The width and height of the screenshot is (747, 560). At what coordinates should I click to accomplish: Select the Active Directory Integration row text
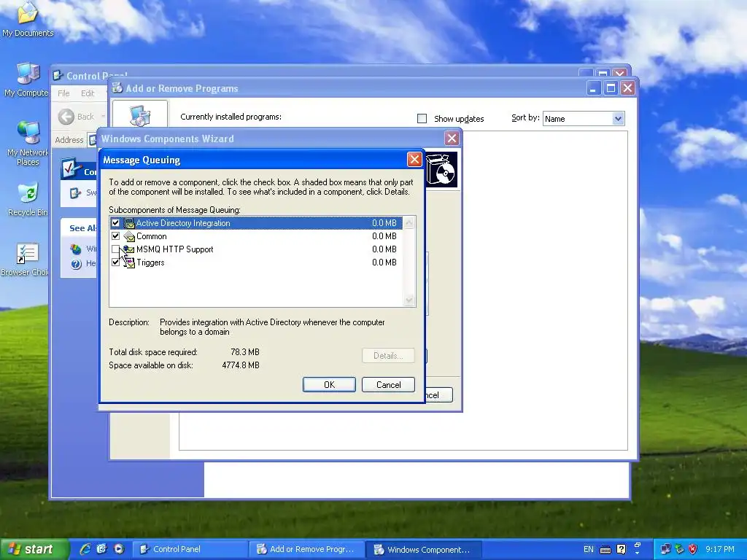tap(183, 223)
